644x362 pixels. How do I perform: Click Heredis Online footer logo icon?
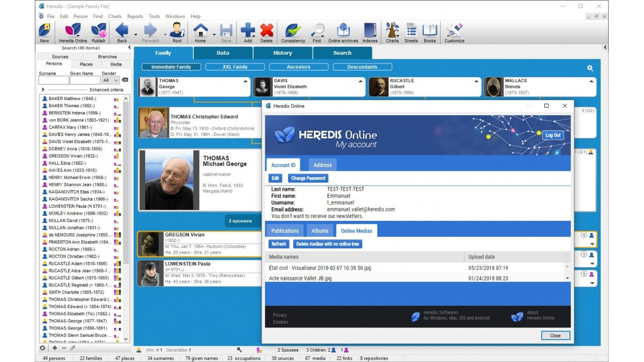(x=517, y=317)
